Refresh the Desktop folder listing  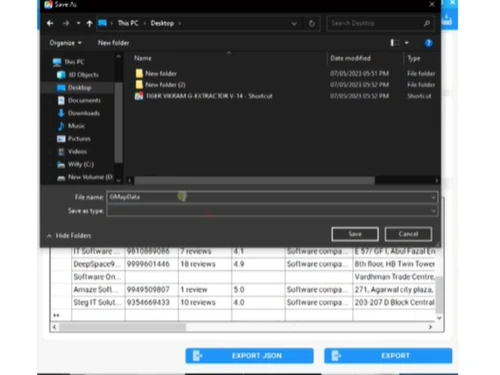click(312, 24)
